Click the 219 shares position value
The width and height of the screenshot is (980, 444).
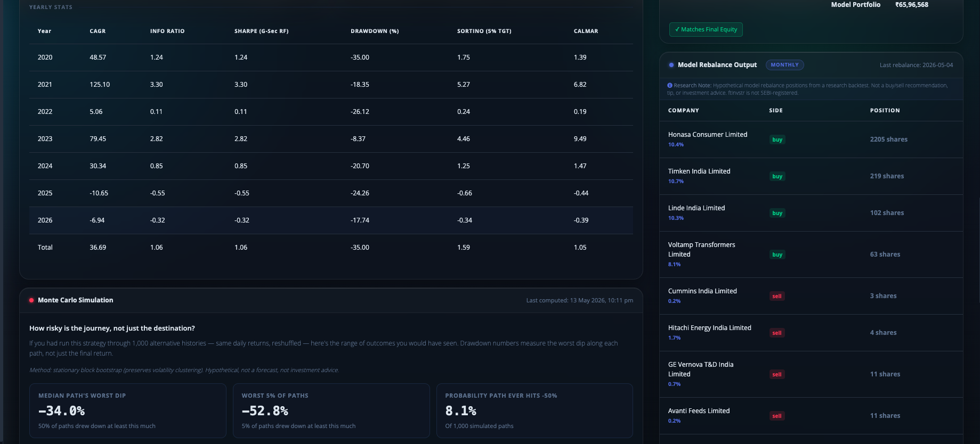(887, 176)
